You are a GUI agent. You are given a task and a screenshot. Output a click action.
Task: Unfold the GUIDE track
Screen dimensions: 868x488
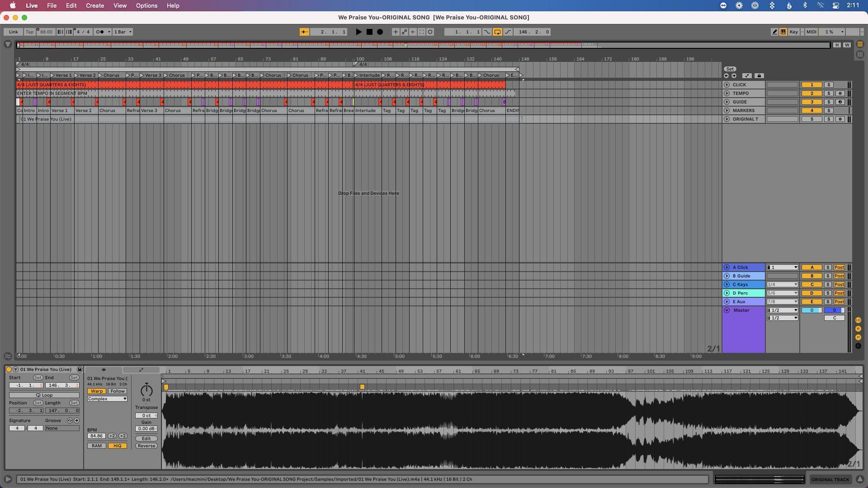pyautogui.click(x=726, y=102)
